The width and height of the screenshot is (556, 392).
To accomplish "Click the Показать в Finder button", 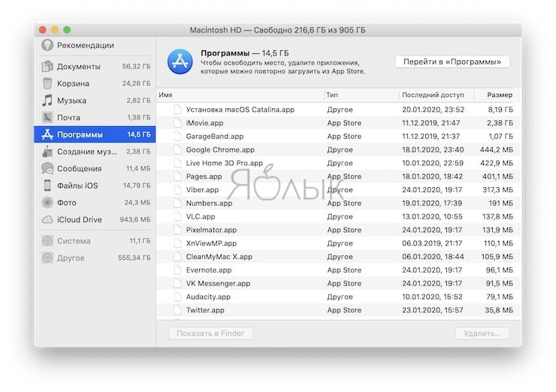I will 210,333.
